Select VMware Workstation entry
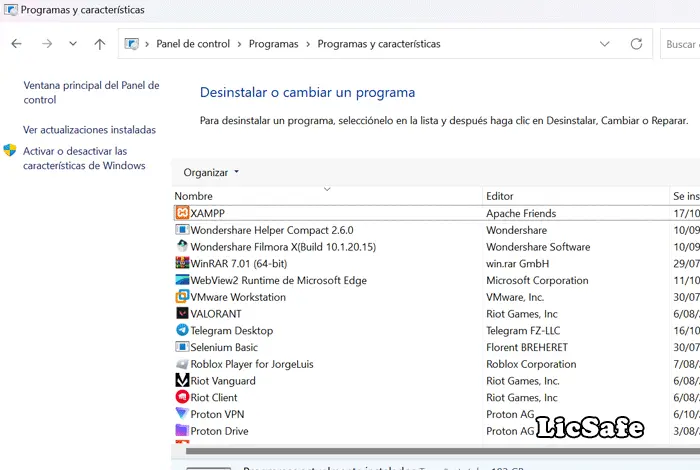The height and width of the screenshot is (470, 700). (238, 297)
